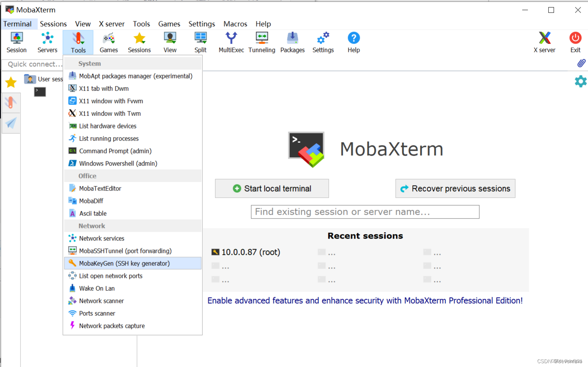Open MobaSSHTunnel (port forwarding)
Screen dimensions: 588x367
pyautogui.click(x=133, y=251)
